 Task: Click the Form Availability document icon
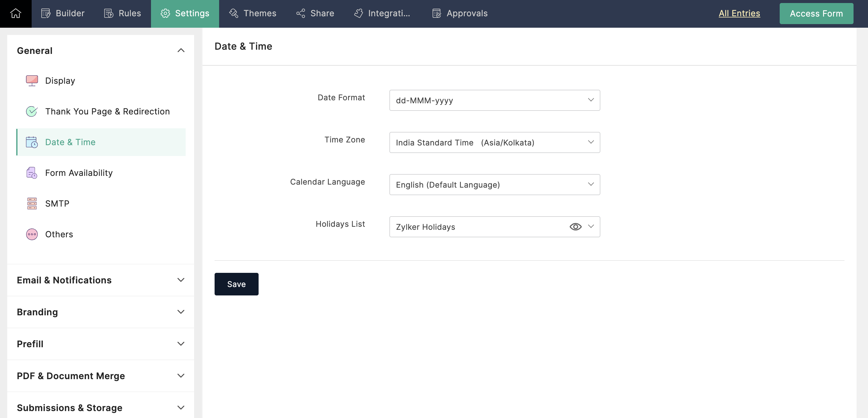32,173
